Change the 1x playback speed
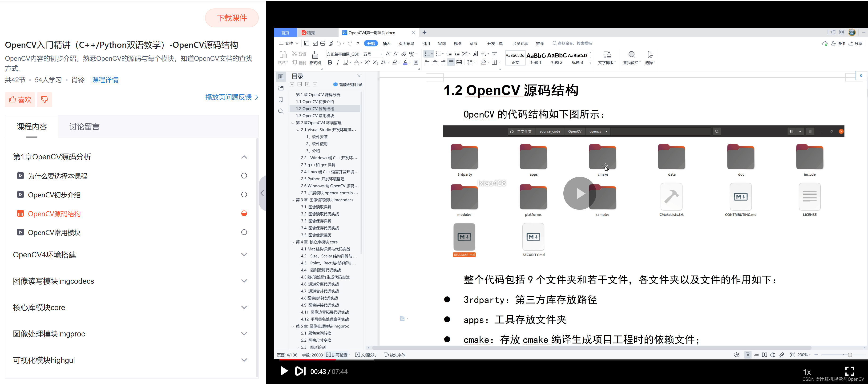 (x=807, y=372)
